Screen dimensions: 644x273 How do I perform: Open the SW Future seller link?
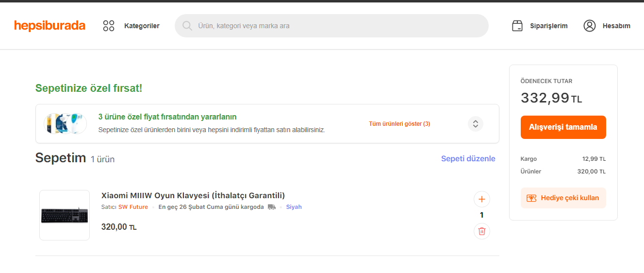pyautogui.click(x=133, y=207)
